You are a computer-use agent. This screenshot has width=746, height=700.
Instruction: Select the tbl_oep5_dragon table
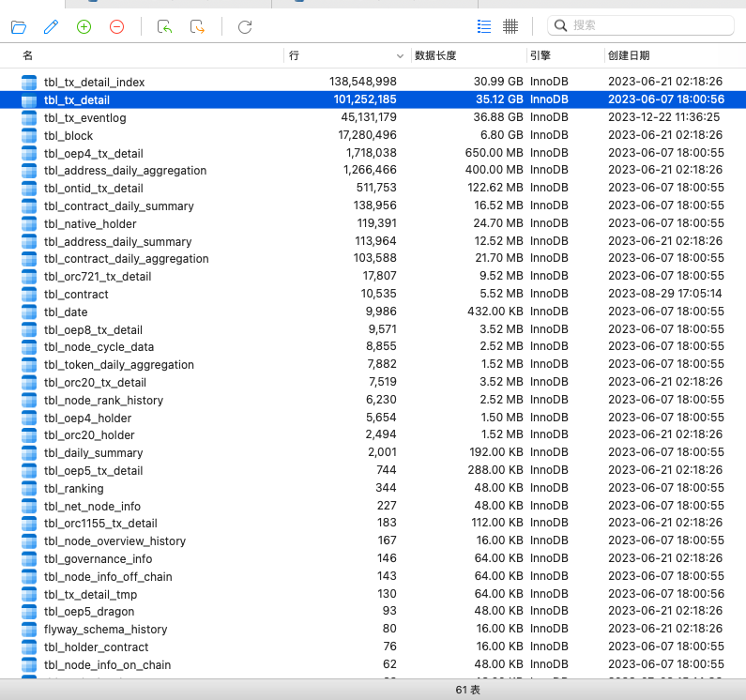click(88, 612)
